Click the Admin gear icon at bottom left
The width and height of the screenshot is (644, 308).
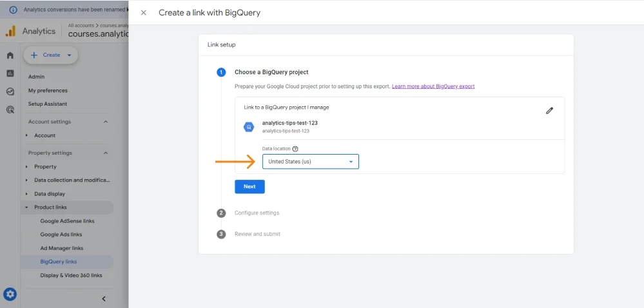click(x=10, y=294)
